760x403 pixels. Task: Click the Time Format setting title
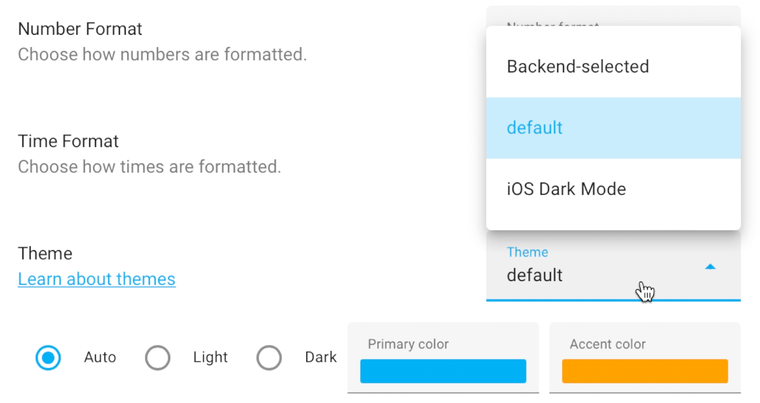point(68,141)
